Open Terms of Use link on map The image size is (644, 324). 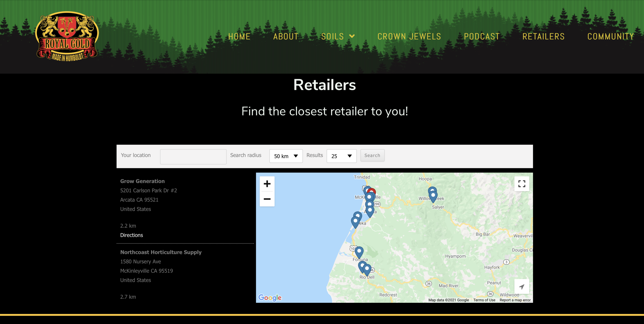point(484,300)
